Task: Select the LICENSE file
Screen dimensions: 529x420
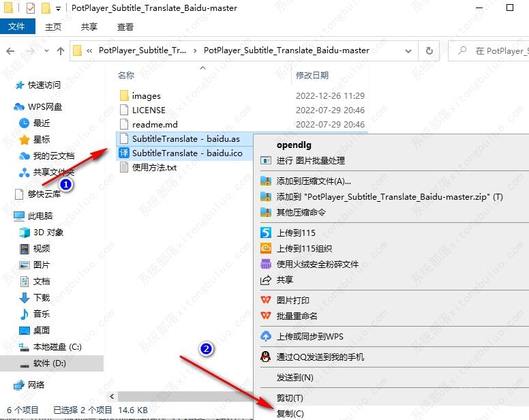Action: click(x=149, y=110)
